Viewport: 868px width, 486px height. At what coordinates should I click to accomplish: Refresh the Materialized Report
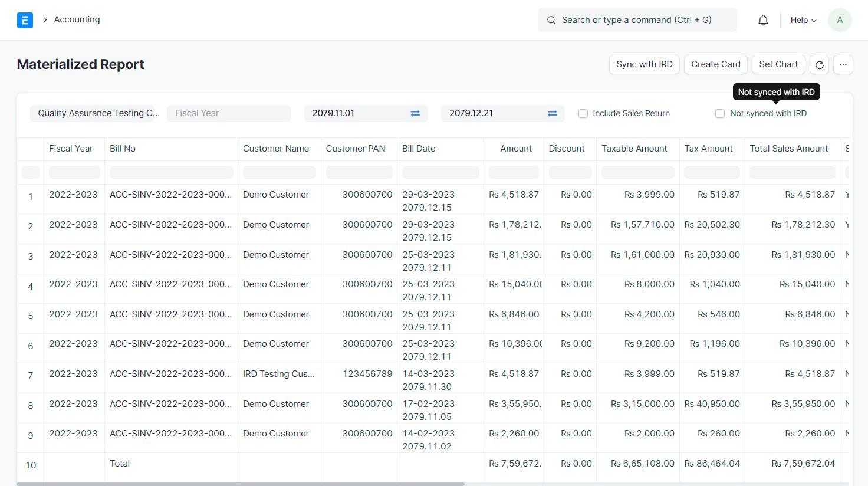click(819, 64)
